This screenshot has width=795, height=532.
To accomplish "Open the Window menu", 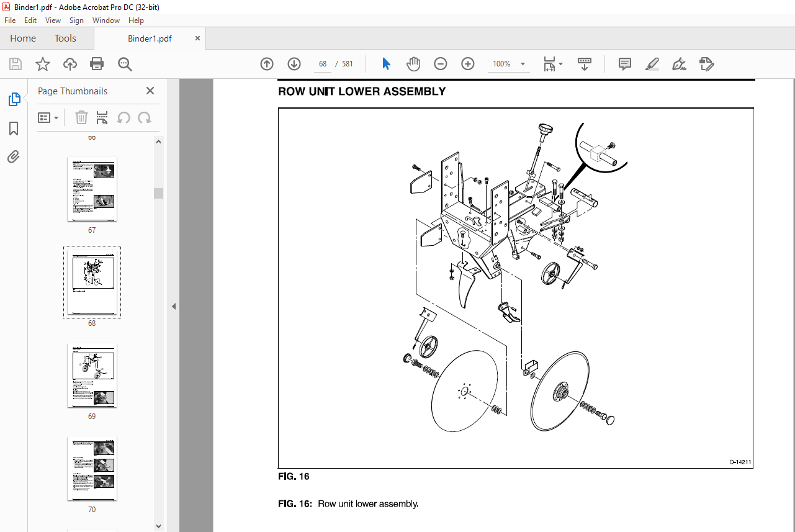I will point(106,20).
